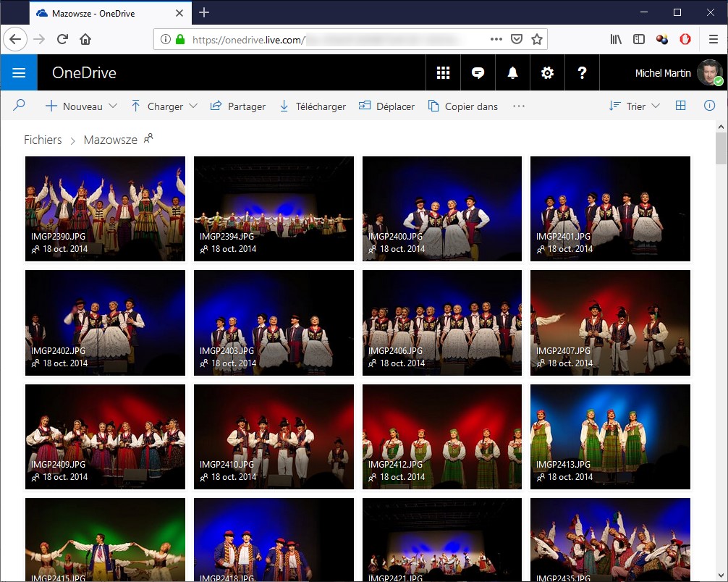Click the Télécharger download button
Image resolution: width=728 pixels, height=582 pixels.
pyautogui.click(x=313, y=106)
